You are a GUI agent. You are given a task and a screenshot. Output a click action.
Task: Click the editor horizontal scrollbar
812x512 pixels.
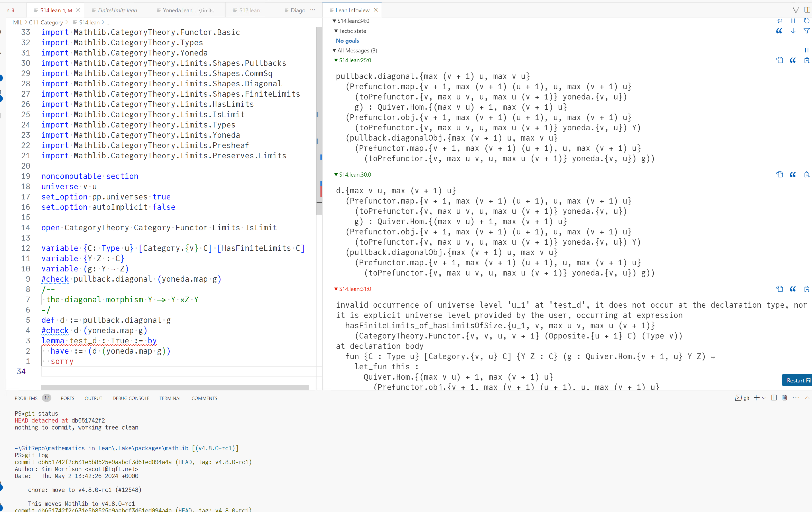[x=175, y=388]
